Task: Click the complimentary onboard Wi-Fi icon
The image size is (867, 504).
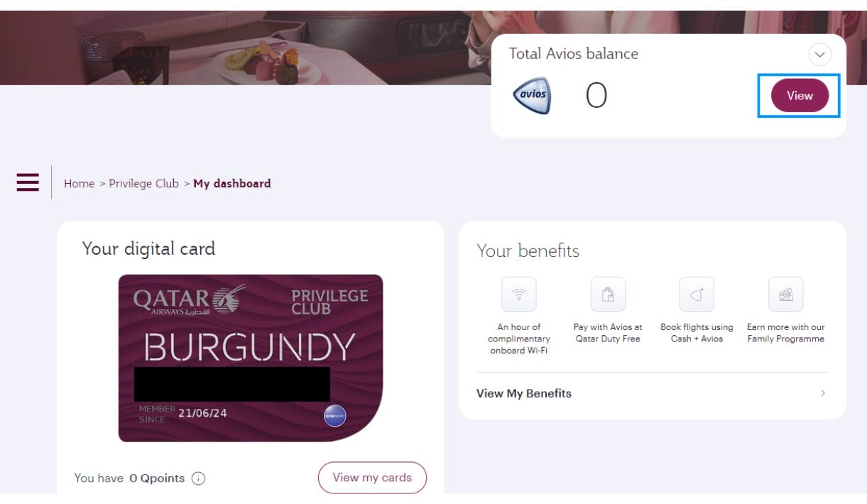Action: [x=519, y=295]
